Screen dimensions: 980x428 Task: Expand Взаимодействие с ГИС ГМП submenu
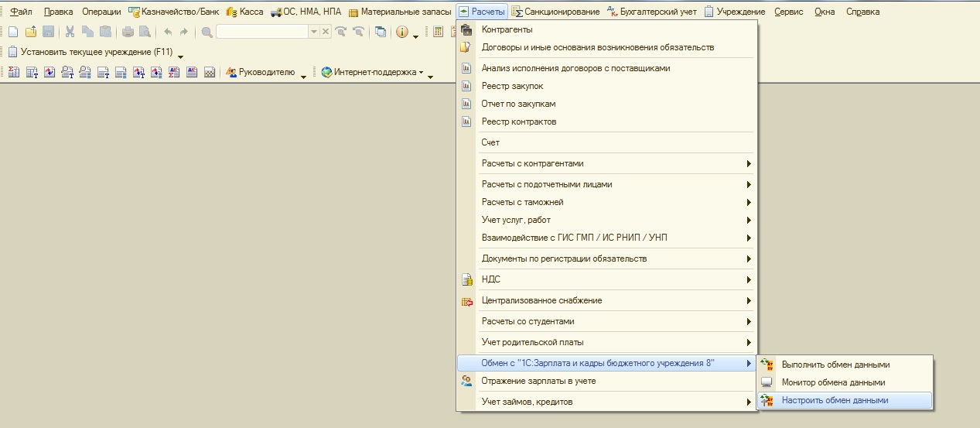pos(607,238)
